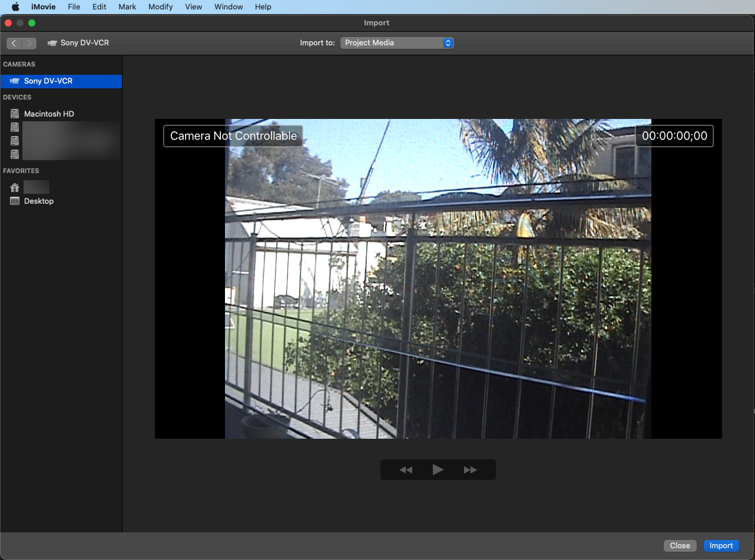
Task: Select Macintosh HD in Devices list
Action: coord(49,114)
